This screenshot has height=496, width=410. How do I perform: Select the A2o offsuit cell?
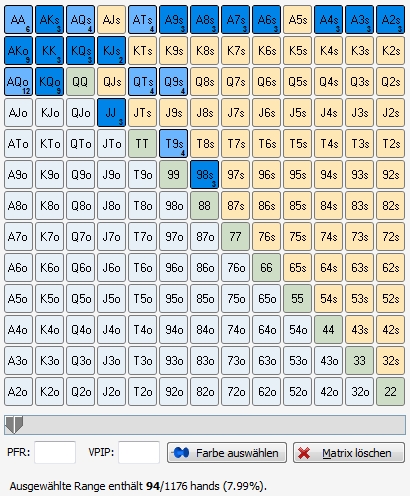18,392
